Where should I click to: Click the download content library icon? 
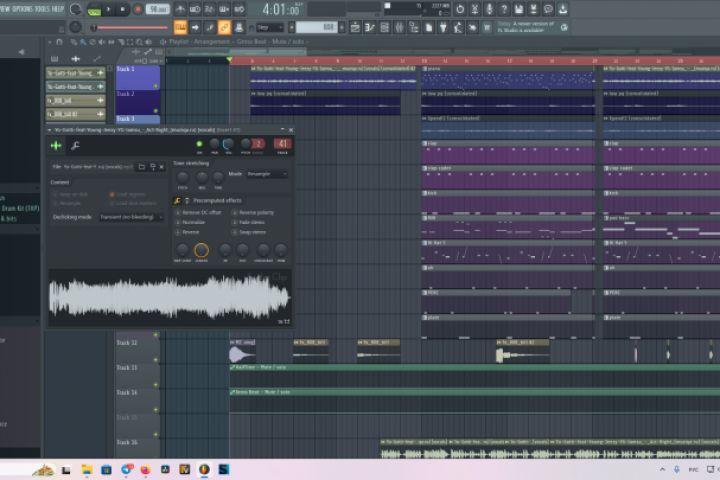pyautogui.click(x=562, y=9)
